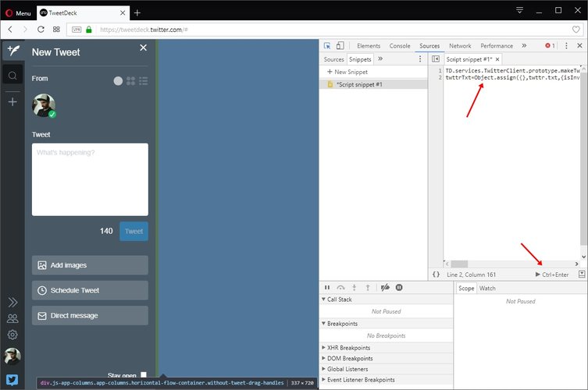Close the DevTools panel

coord(579,45)
